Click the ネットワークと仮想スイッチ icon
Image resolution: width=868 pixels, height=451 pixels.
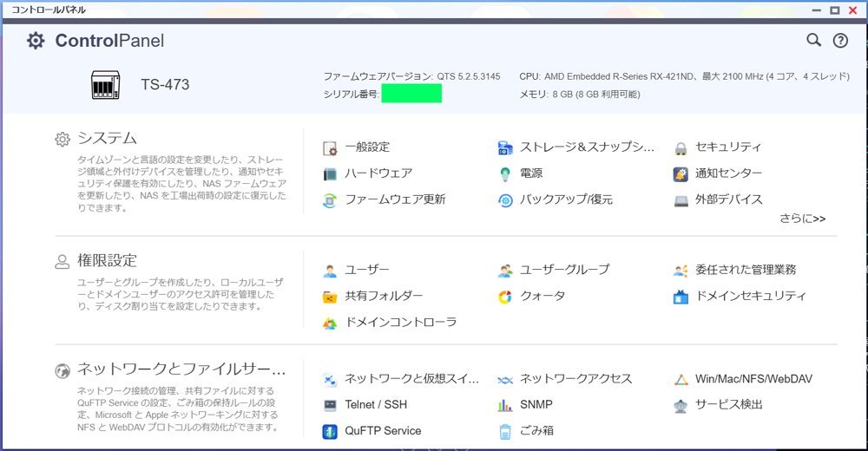pos(330,380)
